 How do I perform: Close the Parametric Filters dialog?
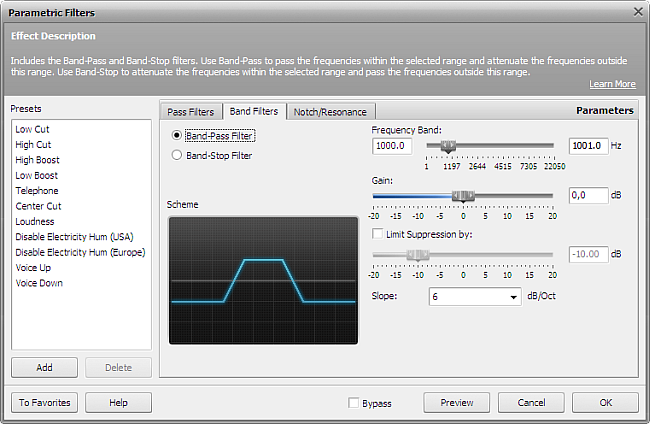click(x=638, y=12)
